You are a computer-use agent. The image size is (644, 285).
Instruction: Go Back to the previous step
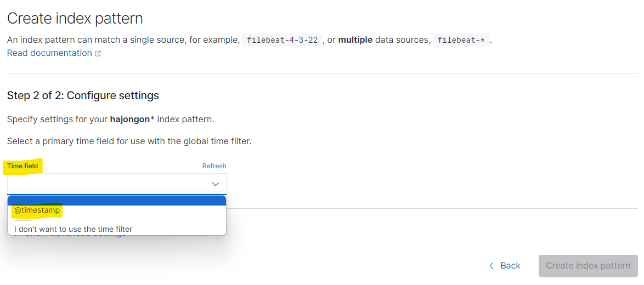pos(510,266)
